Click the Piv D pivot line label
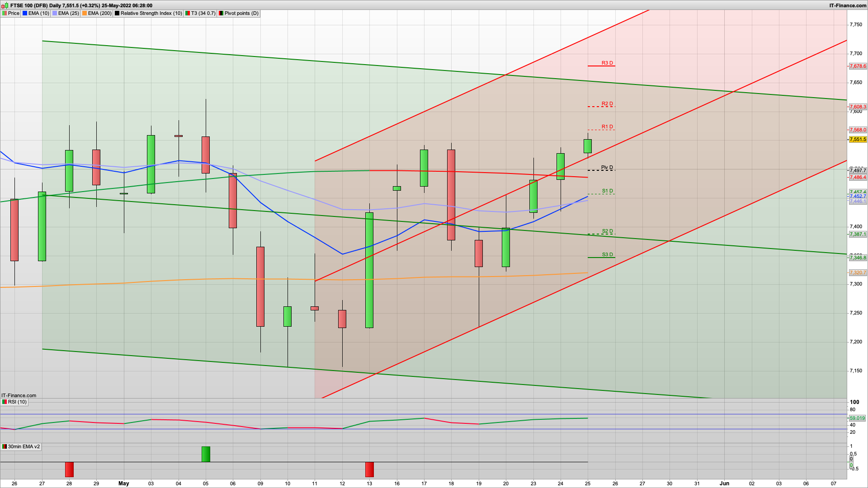 tap(607, 168)
